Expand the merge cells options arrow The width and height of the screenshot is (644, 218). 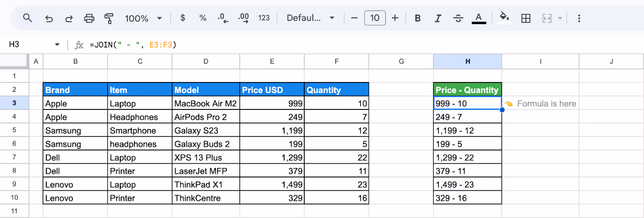click(x=560, y=18)
